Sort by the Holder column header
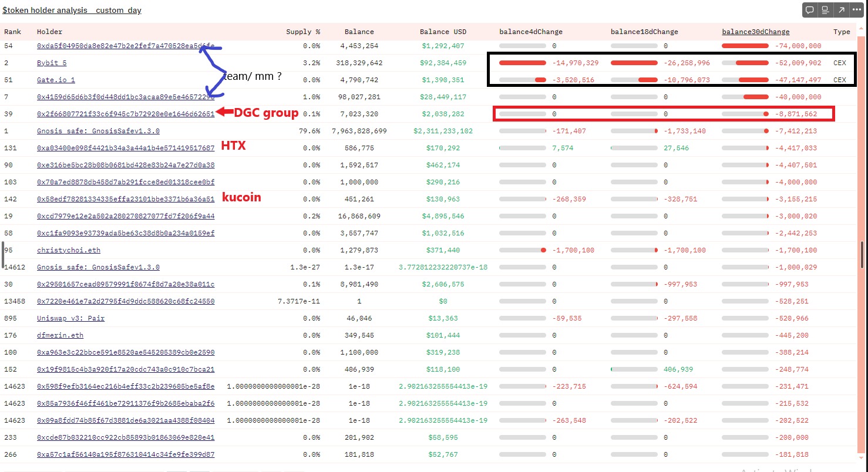This screenshot has width=868, height=472. (x=49, y=32)
